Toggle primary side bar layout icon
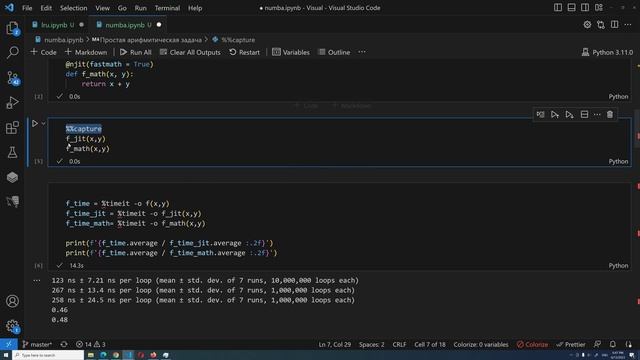This screenshot has width=640, height=360. click(558, 8)
